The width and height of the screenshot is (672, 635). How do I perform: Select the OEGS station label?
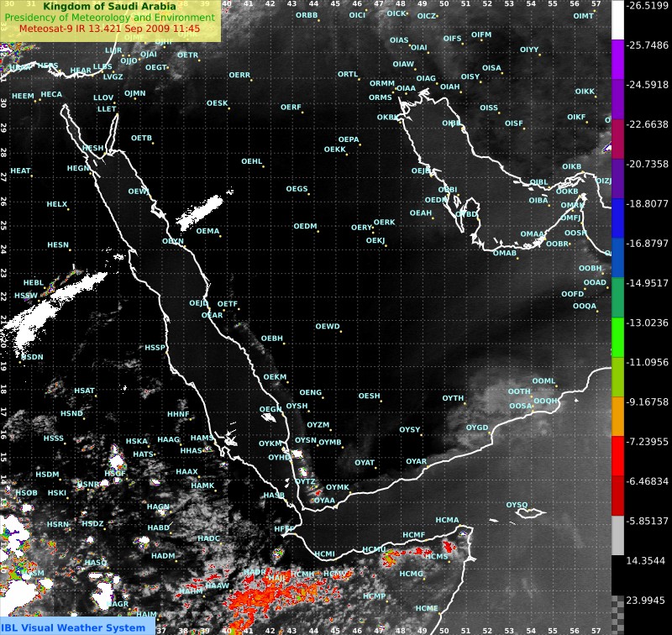click(297, 189)
